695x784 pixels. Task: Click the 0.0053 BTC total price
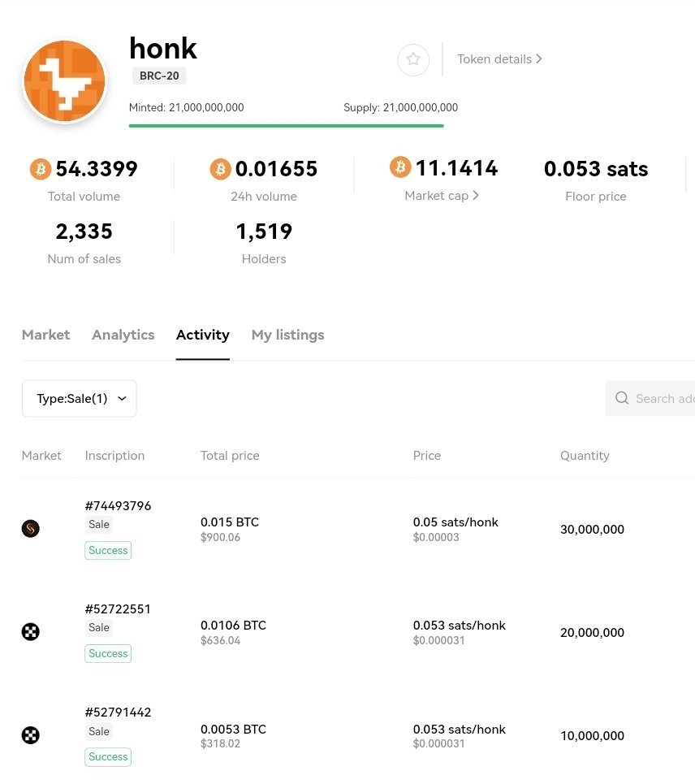point(233,729)
